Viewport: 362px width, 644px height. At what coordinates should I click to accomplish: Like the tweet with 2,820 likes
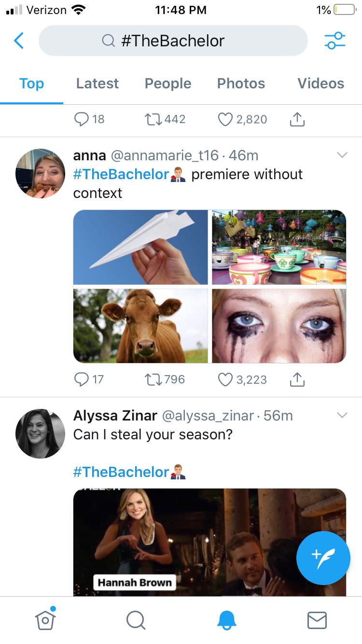[x=225, y=119]
